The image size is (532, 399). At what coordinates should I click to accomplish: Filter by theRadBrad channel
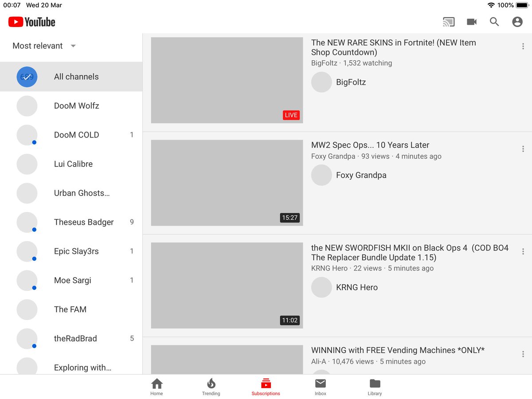pyautogui.click(x=71, y=338)
